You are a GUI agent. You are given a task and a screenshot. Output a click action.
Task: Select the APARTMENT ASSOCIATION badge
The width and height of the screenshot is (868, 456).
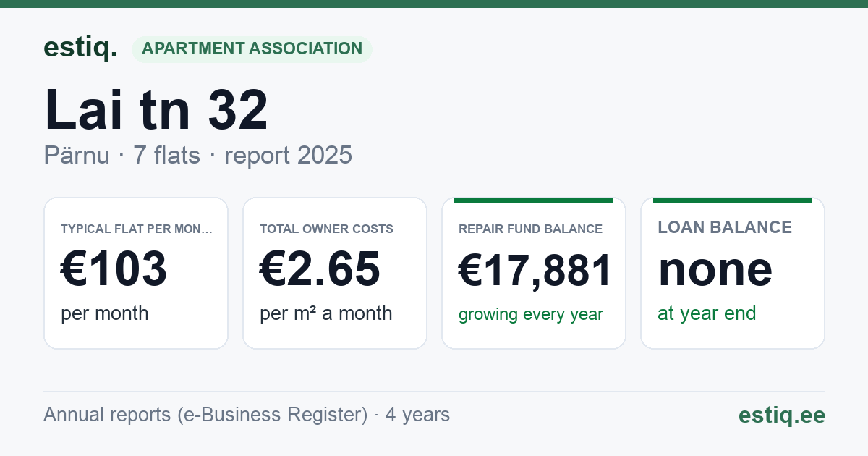(x=252, y=49)
